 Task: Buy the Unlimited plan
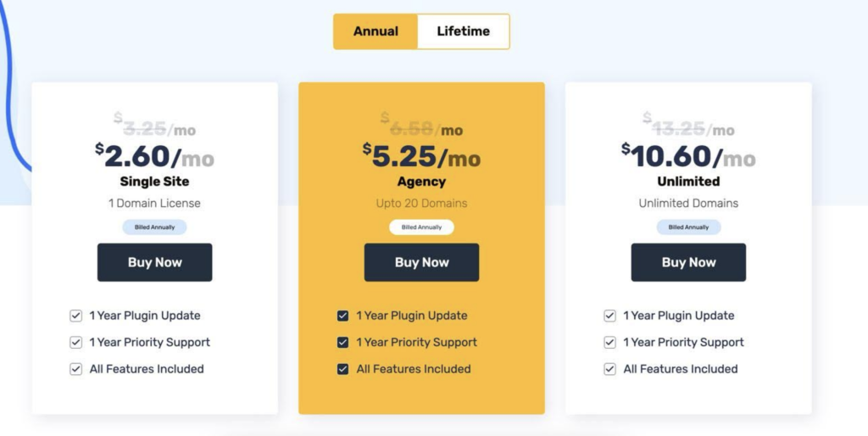coord(688,262)
